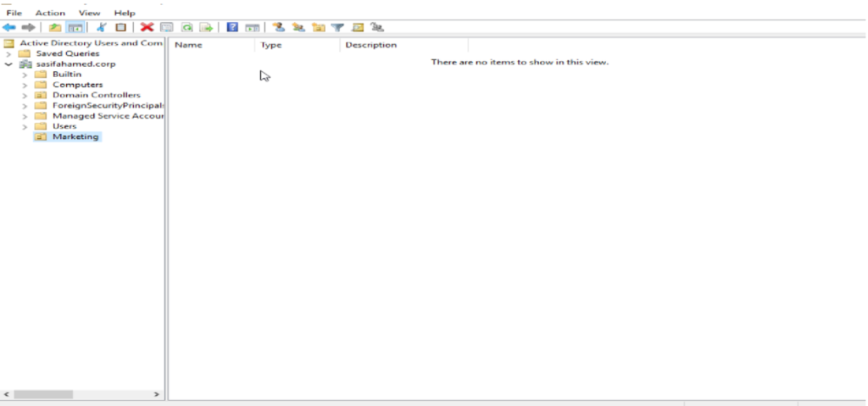Click the tree pane horizontal scrollbar right arrow

coord(156,394)
